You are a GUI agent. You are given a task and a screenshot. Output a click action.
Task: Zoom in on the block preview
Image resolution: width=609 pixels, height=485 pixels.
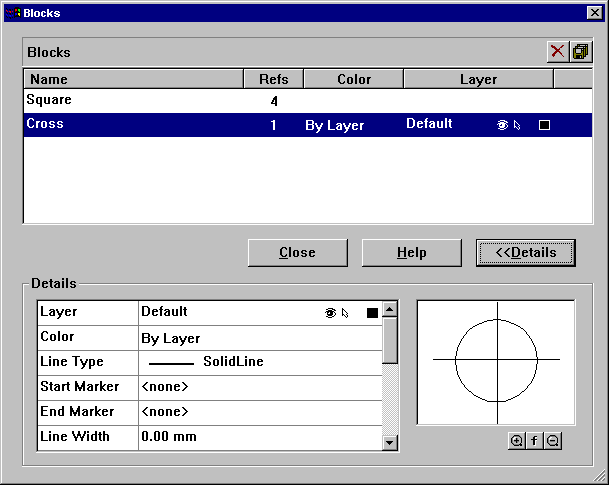point(516,441)
